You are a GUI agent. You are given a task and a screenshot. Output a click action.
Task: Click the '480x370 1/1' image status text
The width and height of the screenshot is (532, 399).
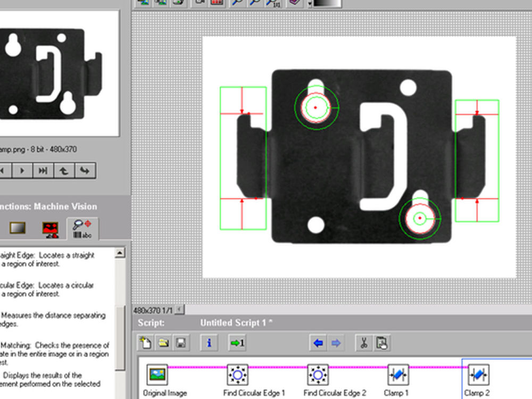coord(153,311)
